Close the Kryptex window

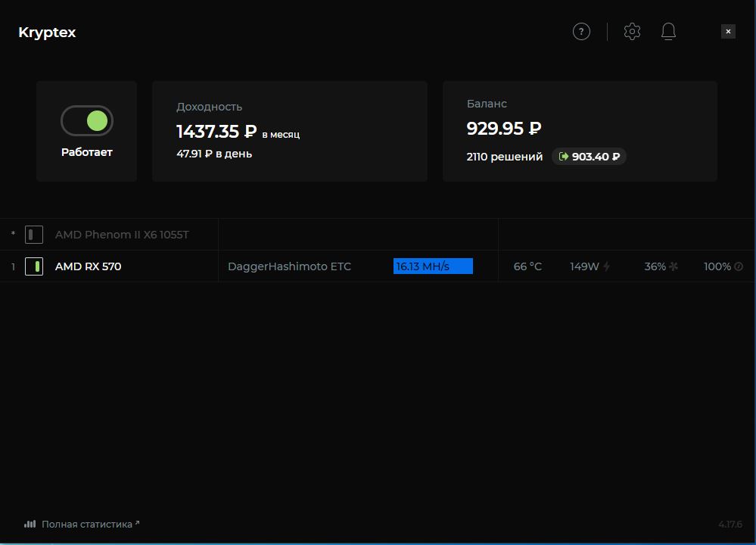(728, 31)
